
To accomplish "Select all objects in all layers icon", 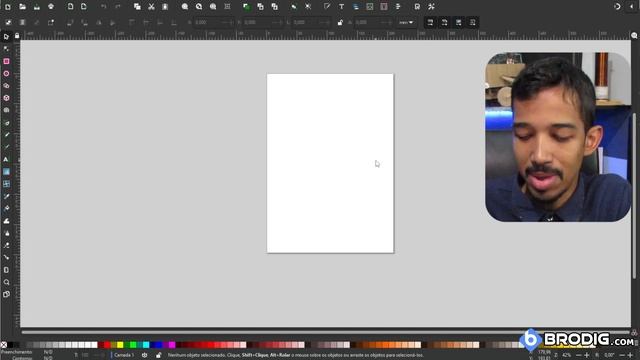I will click(x=22, y=22).
